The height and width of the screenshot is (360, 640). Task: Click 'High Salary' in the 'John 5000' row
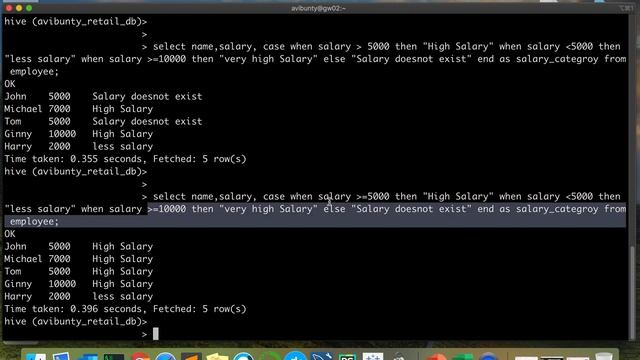click(122, 247)
